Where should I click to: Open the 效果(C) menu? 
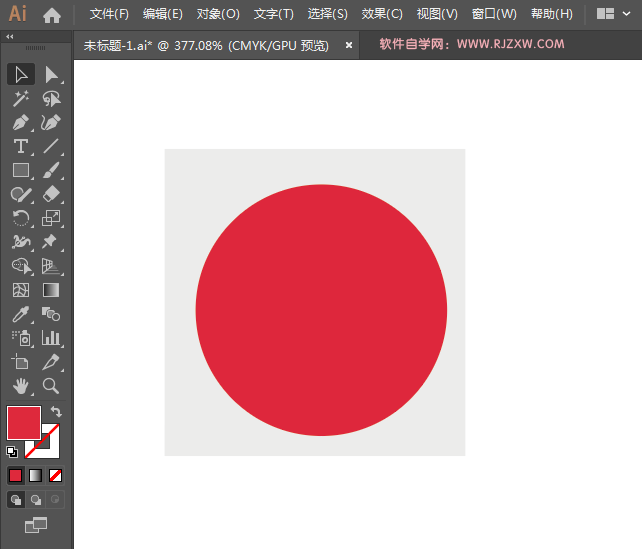382,14
